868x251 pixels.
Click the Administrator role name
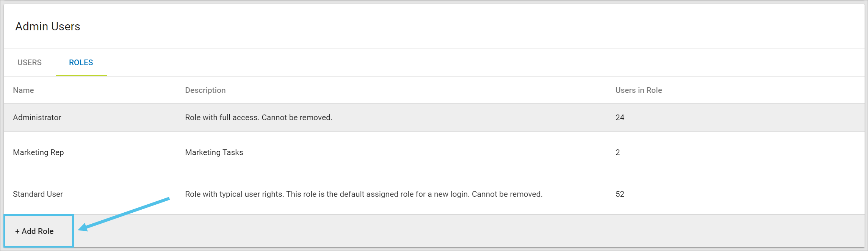tap(37, 118)
